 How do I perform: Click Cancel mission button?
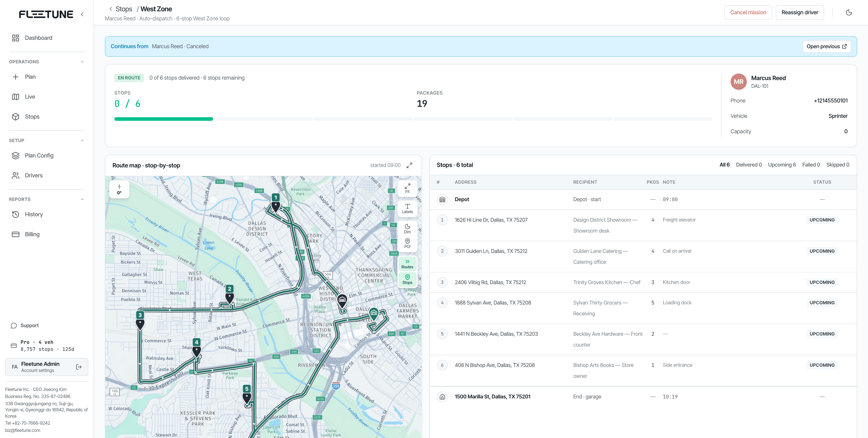click(x=748, y=12)
